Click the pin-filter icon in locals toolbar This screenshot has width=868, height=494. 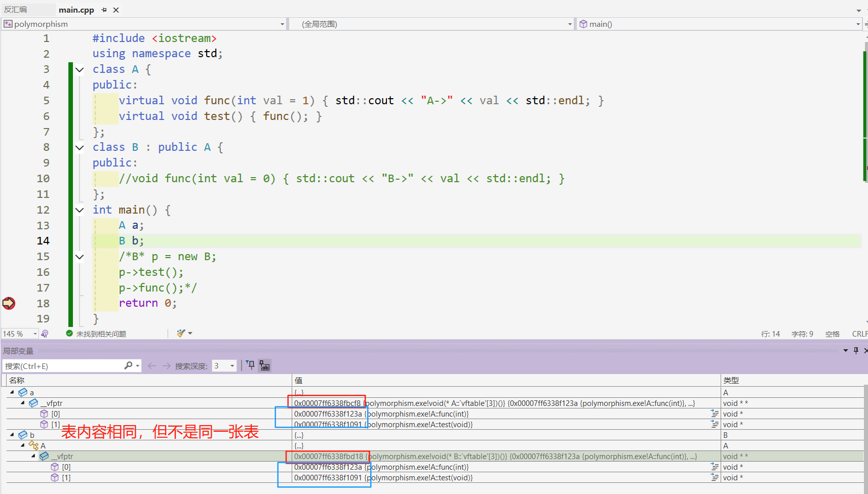tap(251, 365)
